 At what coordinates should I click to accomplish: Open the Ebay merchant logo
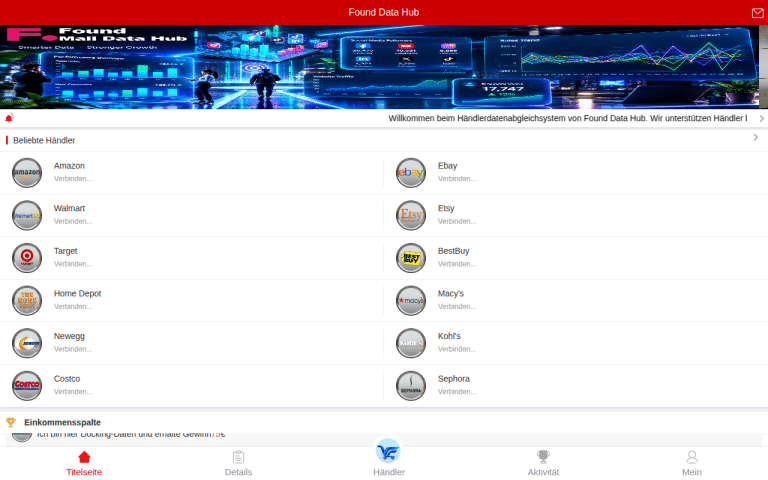pos(411,173)
